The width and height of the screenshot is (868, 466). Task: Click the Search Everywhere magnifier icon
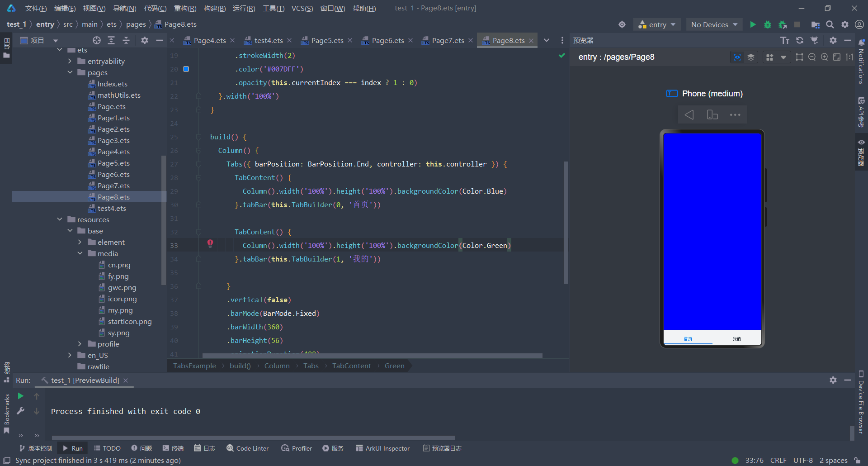[x=830, y=24]
